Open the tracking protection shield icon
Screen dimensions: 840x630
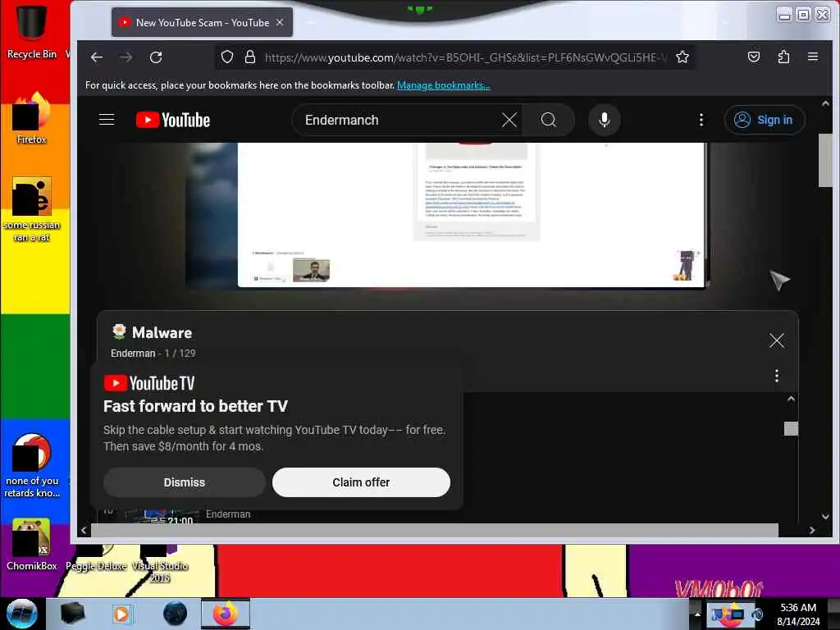tap(227, 57)
